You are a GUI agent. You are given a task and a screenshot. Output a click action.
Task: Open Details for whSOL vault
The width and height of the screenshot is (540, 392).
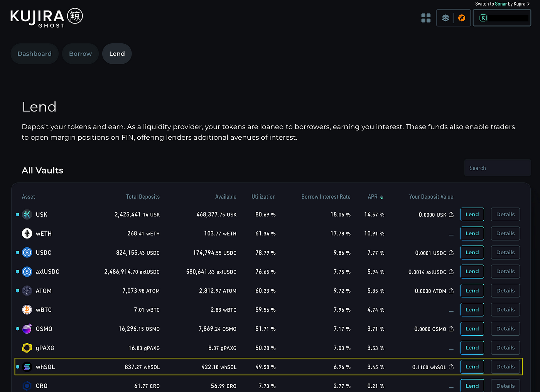[x=505, y=367]
